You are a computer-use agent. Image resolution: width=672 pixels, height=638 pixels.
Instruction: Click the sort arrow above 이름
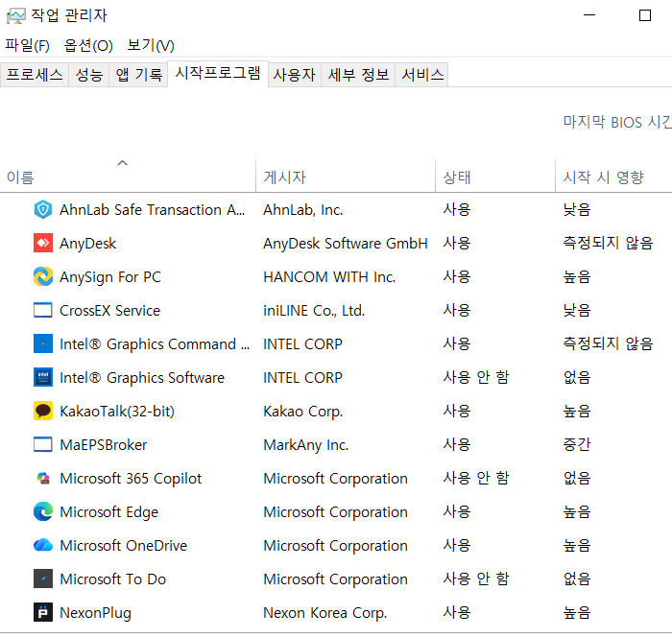(123, 163)
